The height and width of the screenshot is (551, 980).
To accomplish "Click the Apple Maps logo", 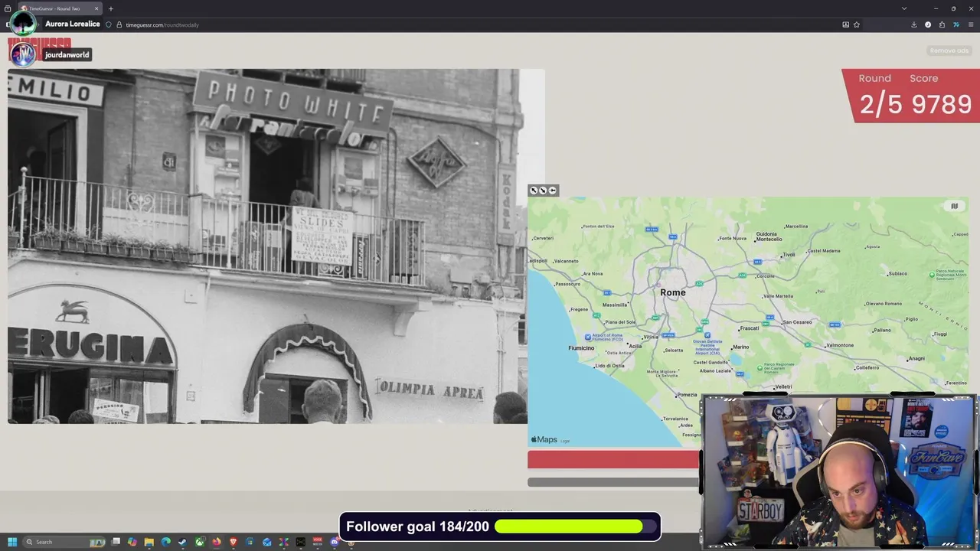I will 544,439.
